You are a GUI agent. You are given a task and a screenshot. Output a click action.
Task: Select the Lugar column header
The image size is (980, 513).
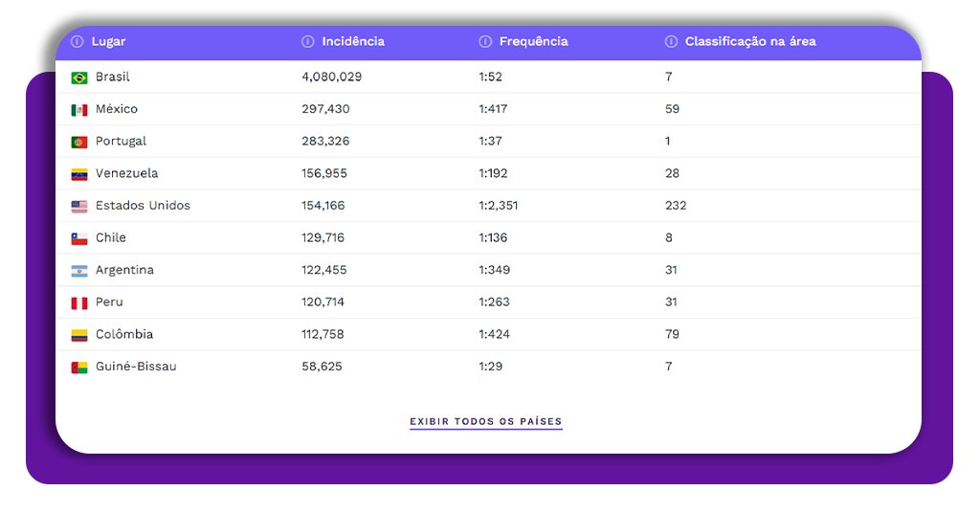(x=108, y=42)
